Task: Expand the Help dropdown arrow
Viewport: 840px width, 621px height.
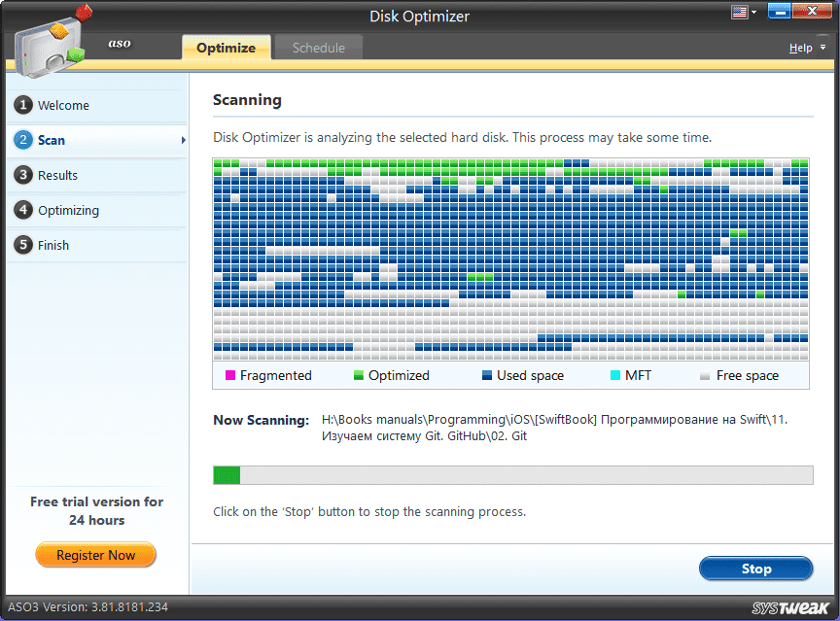Action: click(822, 48)
